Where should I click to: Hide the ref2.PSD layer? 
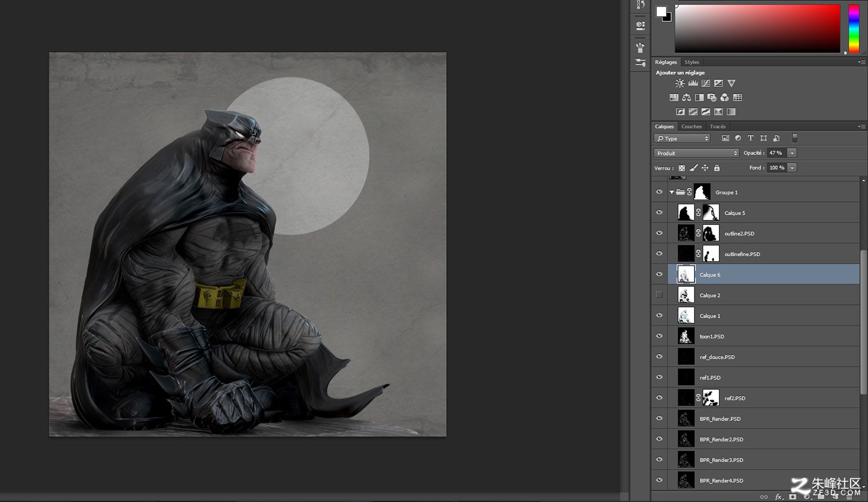point(659,398)
